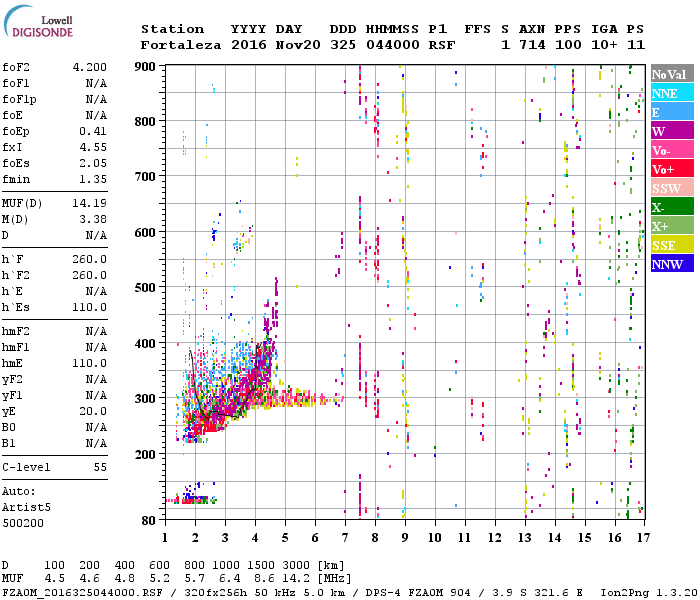This screenshot has height=600, width=700.
Task: Click the fxI value 4.55
Action: [x=93, y=147]
